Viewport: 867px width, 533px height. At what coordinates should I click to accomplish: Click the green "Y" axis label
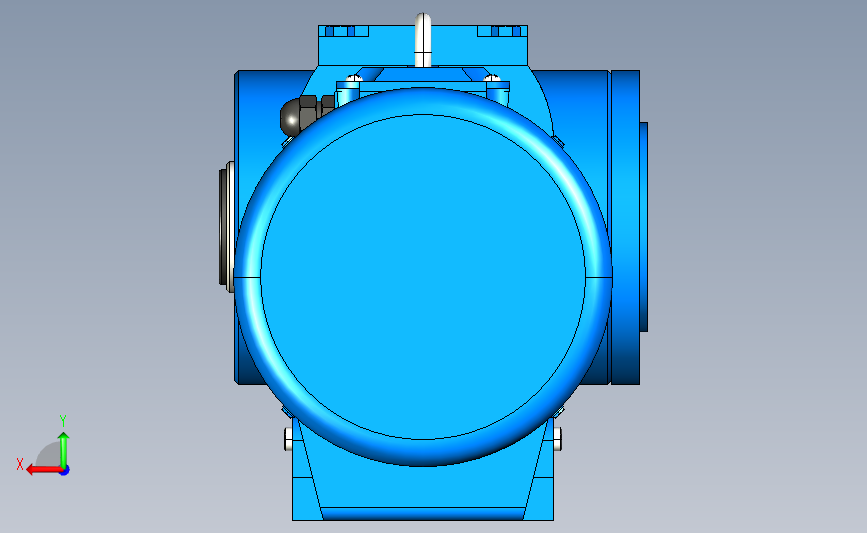62,421
